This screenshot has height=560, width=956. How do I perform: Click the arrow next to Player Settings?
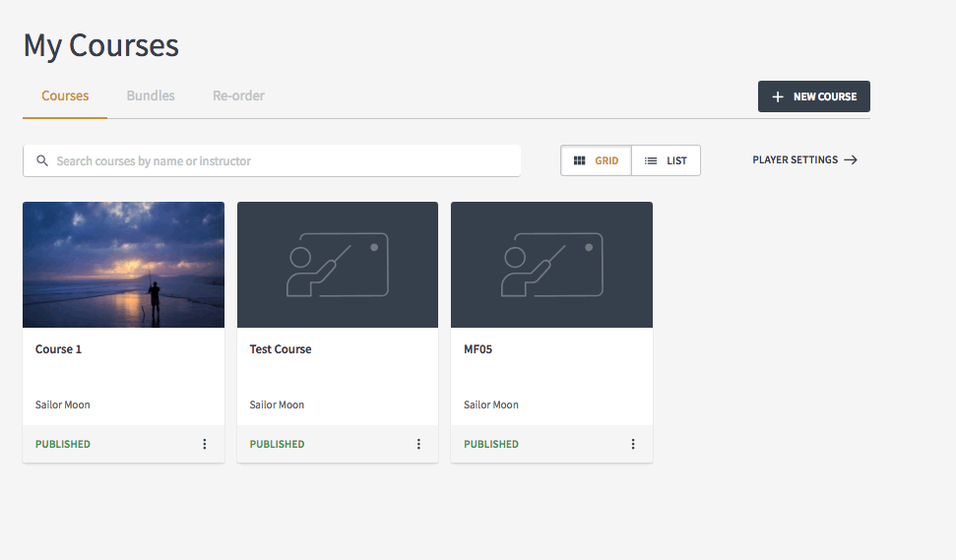pos(851,159)
